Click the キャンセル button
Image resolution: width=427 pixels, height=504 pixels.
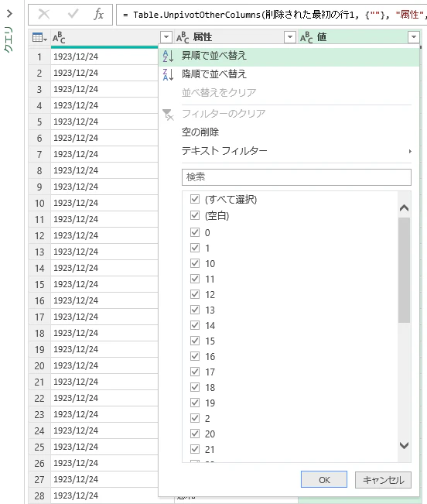click(383, 479)
